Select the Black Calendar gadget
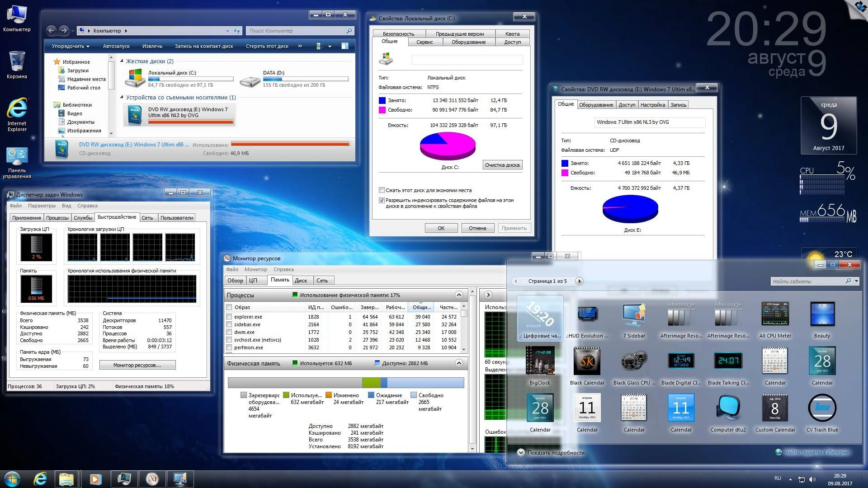The width and height of the screenshot is (868, 488). (x=587, y=365)
